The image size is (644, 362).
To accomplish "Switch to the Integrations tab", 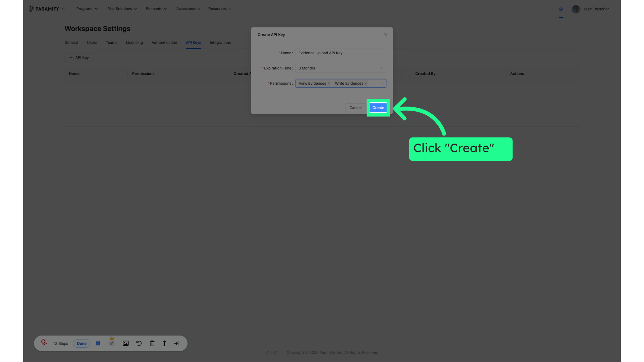I will coord(220,43).
